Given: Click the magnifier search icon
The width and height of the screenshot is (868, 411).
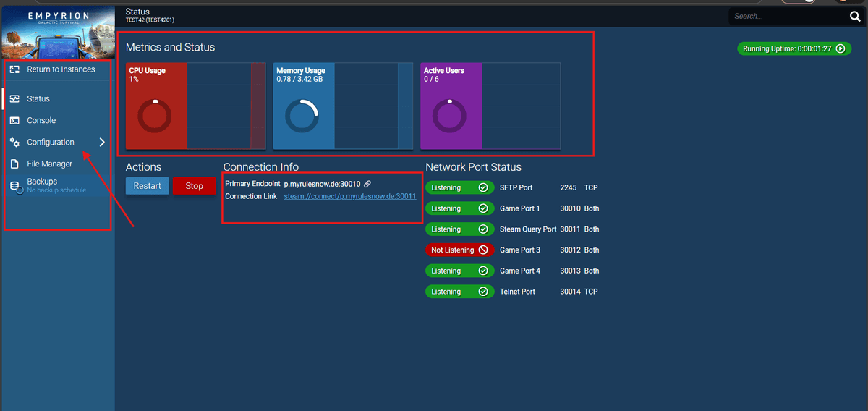Looking at the screenshot, I should tap(854, 16).
